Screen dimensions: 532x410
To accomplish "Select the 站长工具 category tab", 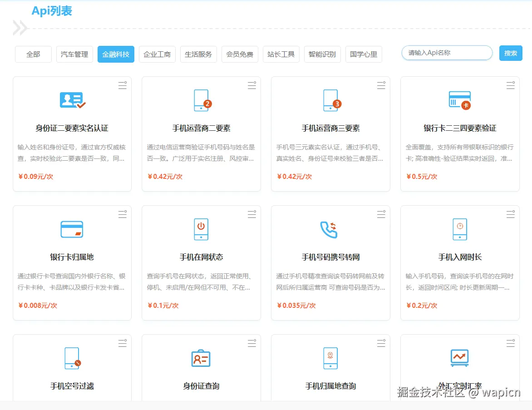I will (281, 53).
